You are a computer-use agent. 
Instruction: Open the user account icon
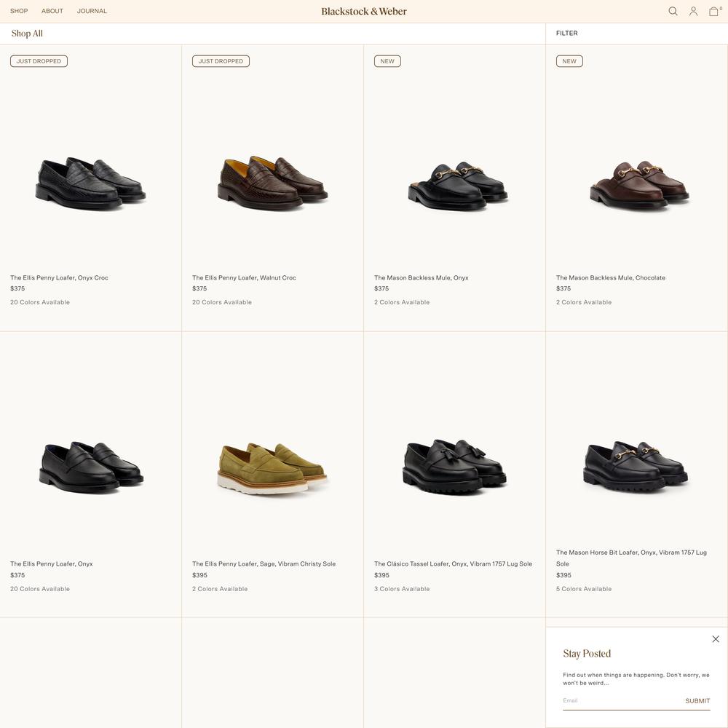coord(693,11)
